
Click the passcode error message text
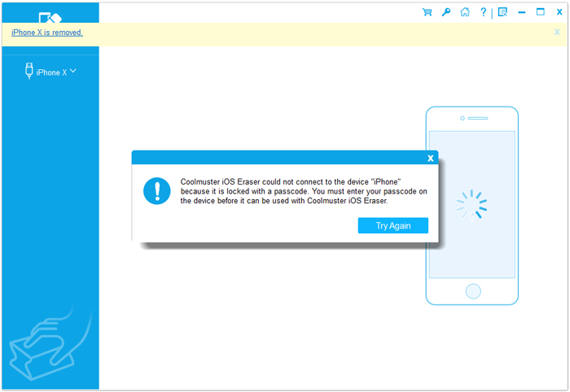tap(303, 190)
